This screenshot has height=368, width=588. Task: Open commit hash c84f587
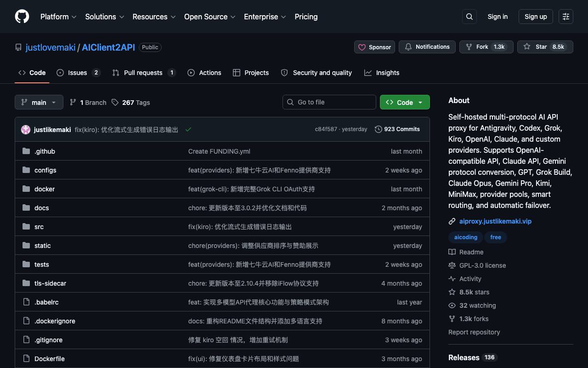[326, 129]
